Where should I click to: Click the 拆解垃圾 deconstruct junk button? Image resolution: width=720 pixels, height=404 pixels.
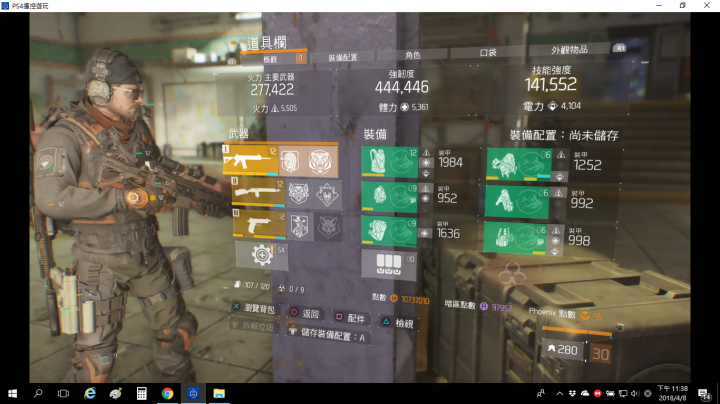(253, 326)
